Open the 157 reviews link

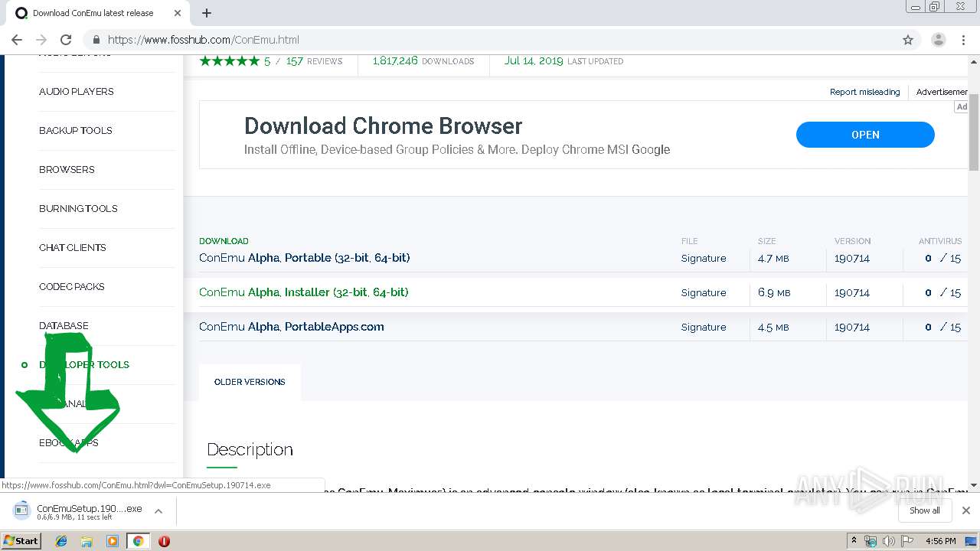314,61
